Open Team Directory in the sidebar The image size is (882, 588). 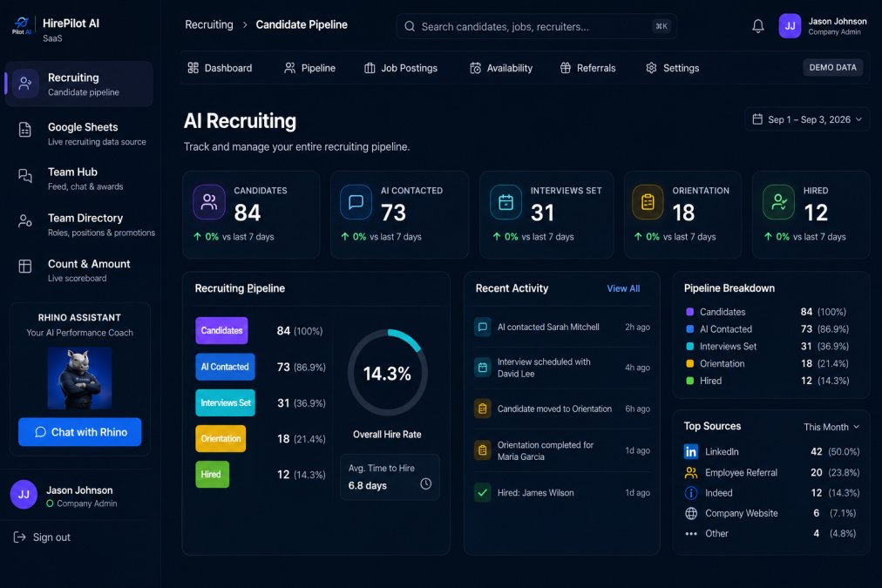(x=78, y=225)
